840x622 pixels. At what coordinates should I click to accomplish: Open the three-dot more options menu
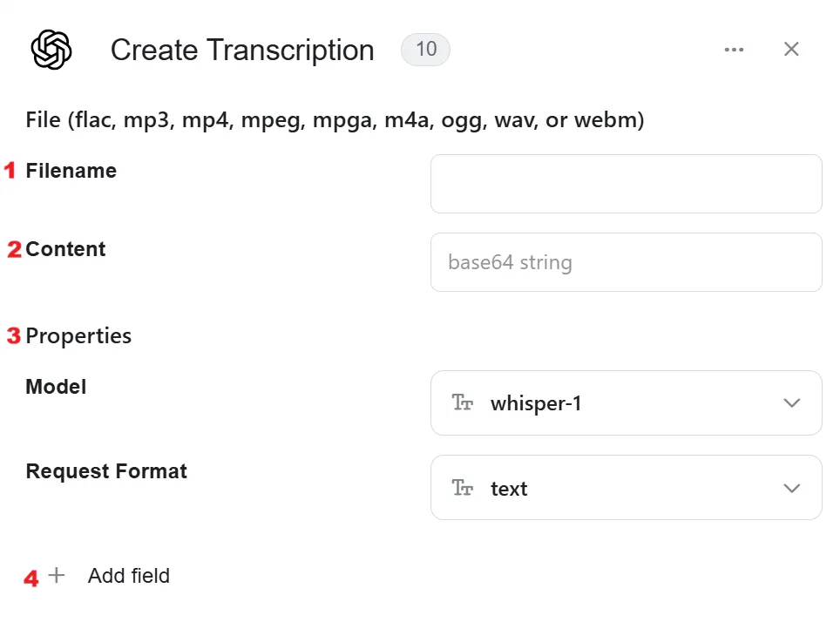point(734,50)
